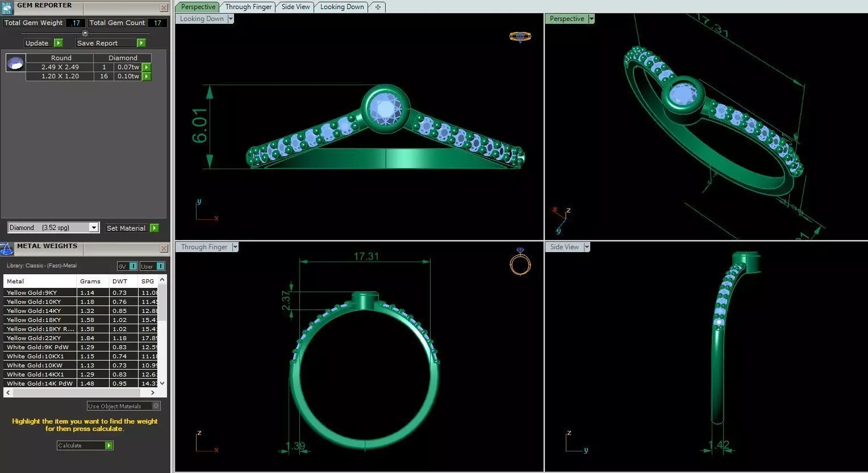Image resolution: width=868 pixels, height=473 pixels.
Task: Click the Gem Reporter panel icon
Action: pyautogui.click(x=7, y=7)
